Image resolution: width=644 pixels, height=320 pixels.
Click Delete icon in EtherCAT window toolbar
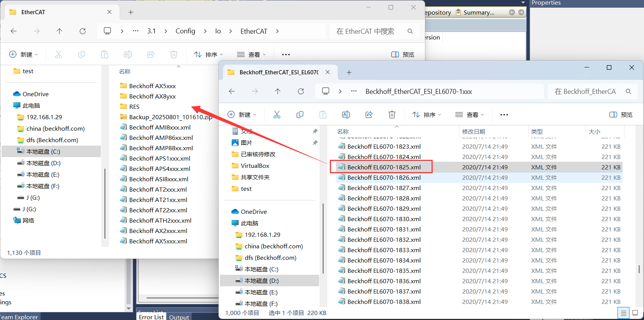[x=174, y=54]
